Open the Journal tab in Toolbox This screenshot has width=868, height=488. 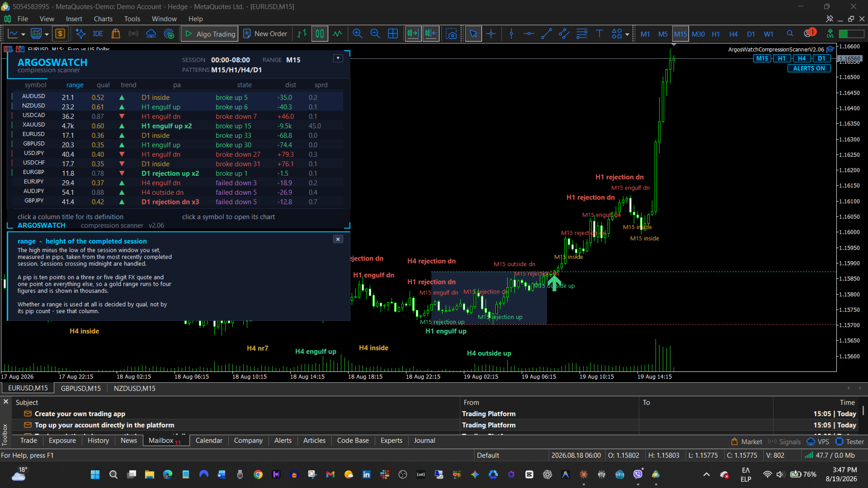425,441
